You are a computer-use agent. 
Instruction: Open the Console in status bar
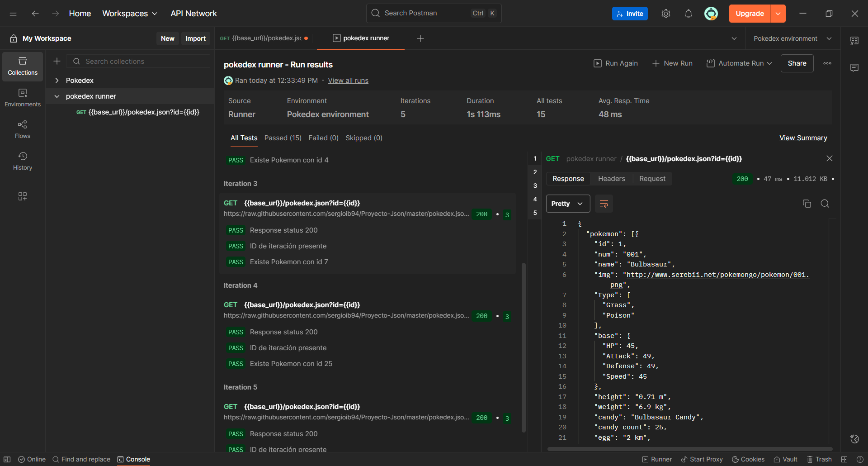click(x=134, y=459)
